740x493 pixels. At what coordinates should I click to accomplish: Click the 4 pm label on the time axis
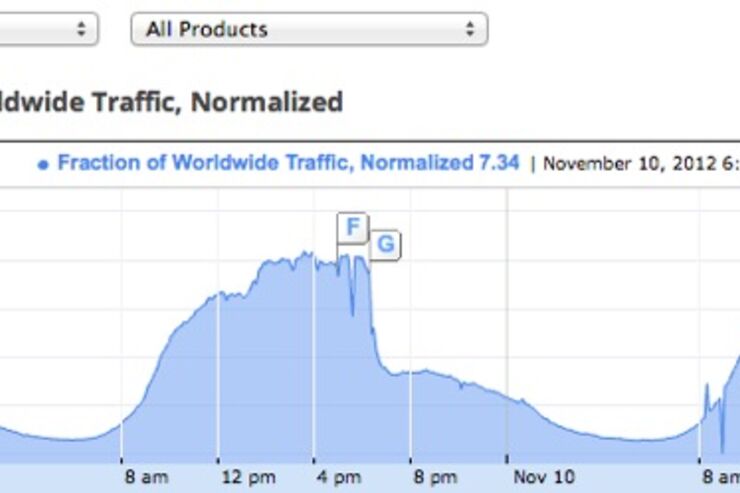click(x=339, y=477)
